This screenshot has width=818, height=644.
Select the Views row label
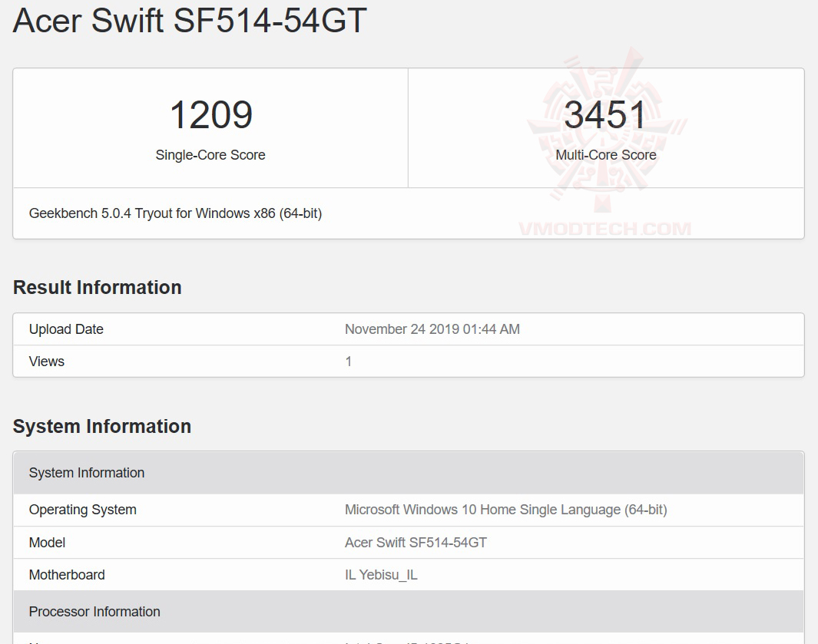(x=47, y=362)
